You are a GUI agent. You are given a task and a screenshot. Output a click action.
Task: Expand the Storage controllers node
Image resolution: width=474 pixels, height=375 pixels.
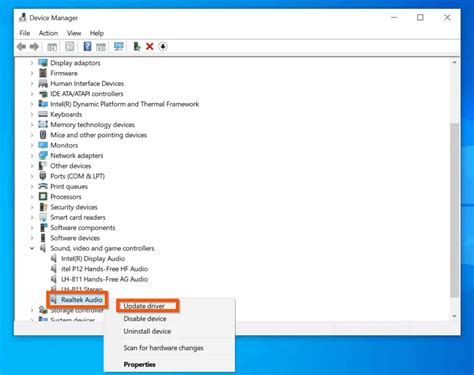32,310
